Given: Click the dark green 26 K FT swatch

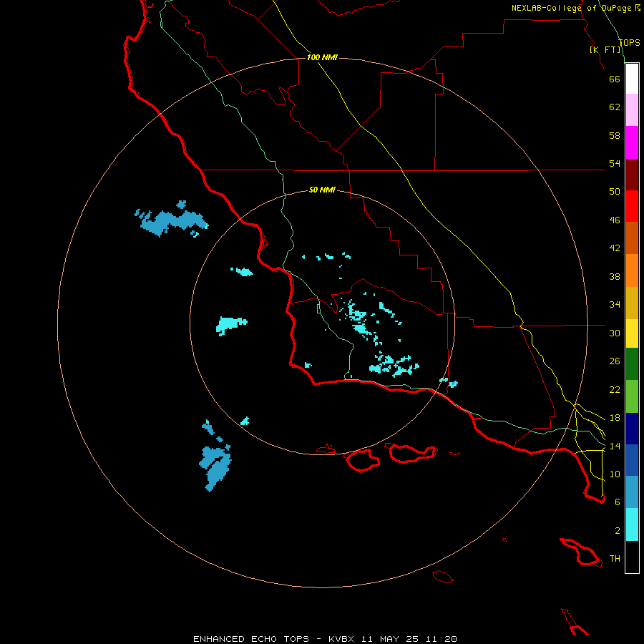Looking at the screenshot, I should click(x=632, y=364).
